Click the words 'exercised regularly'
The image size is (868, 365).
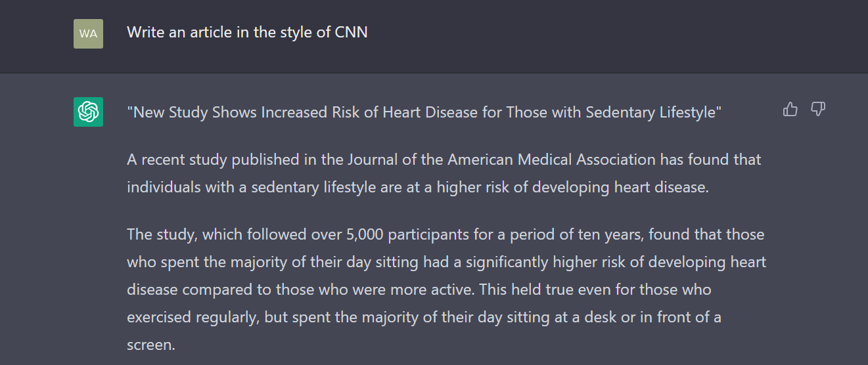[x=193, y=317]
